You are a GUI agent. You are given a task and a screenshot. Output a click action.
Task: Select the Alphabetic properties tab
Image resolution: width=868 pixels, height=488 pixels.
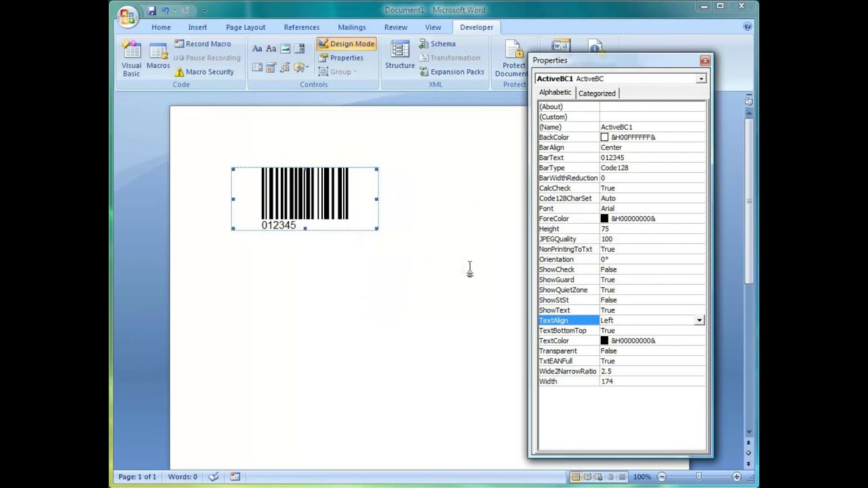tap(555, 93)
